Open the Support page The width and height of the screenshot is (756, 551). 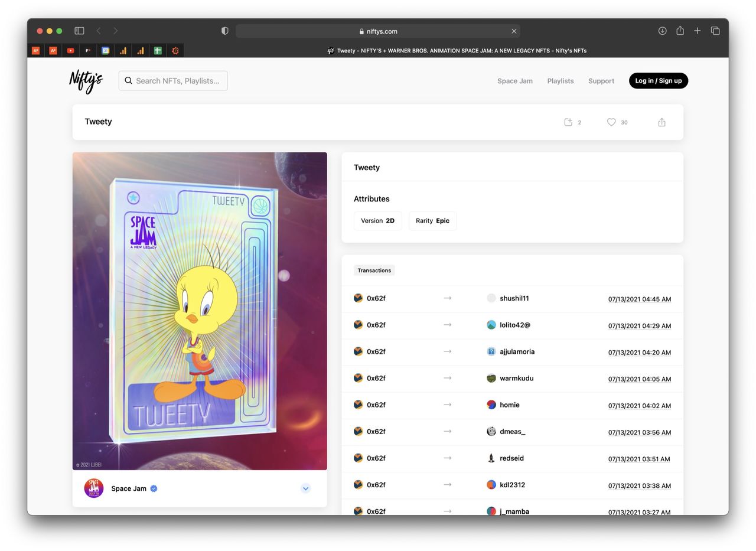[601, 81]
